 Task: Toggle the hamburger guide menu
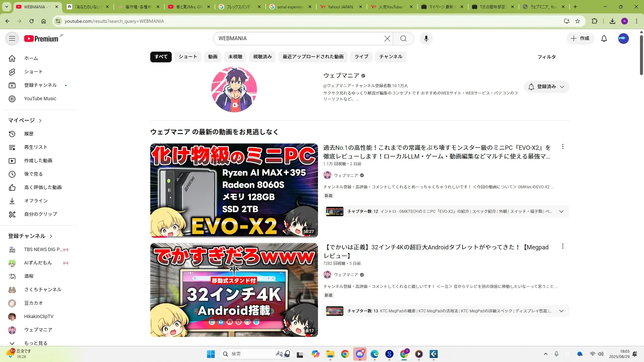point(12,39)
